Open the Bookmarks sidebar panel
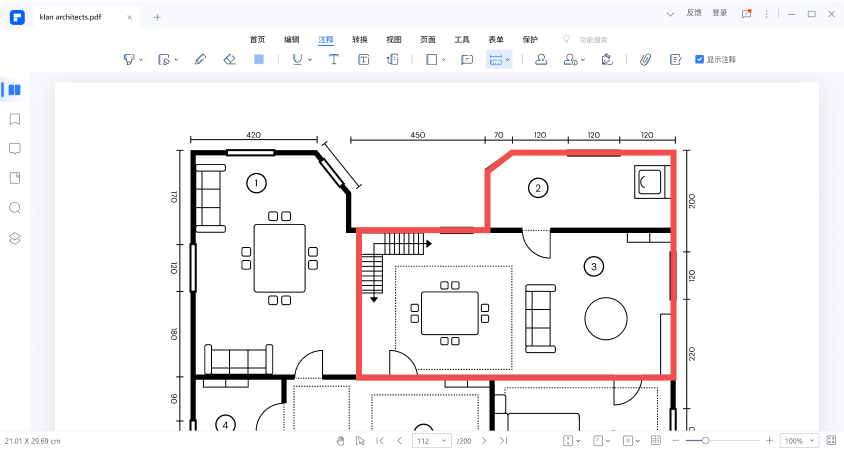 (x=15, y=119)
